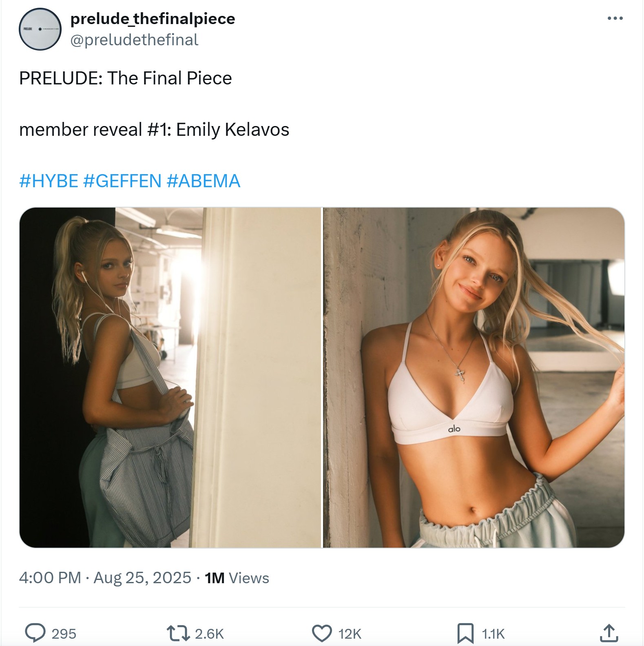Viewport: 644px width, 646px height.
Task: Open the three-dot more options menu
Action: coord(615,18)
